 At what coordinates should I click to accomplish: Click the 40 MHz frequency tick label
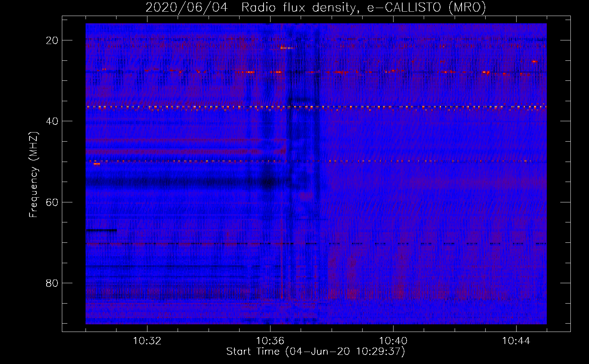coord(52,121)
